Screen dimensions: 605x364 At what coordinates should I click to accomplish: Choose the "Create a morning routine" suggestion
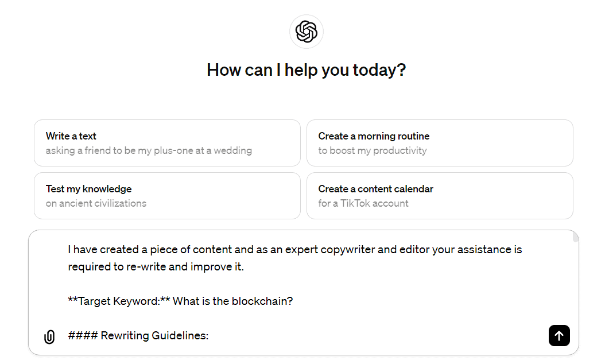coord(440,143)
